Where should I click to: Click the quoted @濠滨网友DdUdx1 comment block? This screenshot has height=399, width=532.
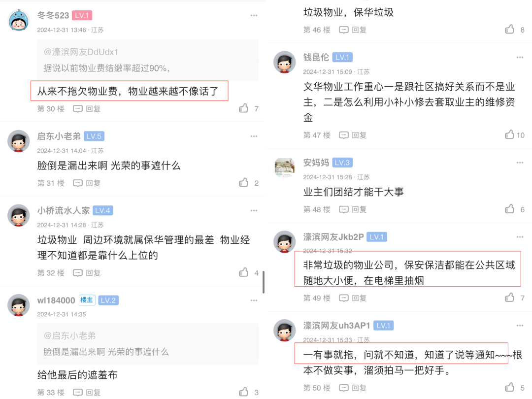point(148,60)
